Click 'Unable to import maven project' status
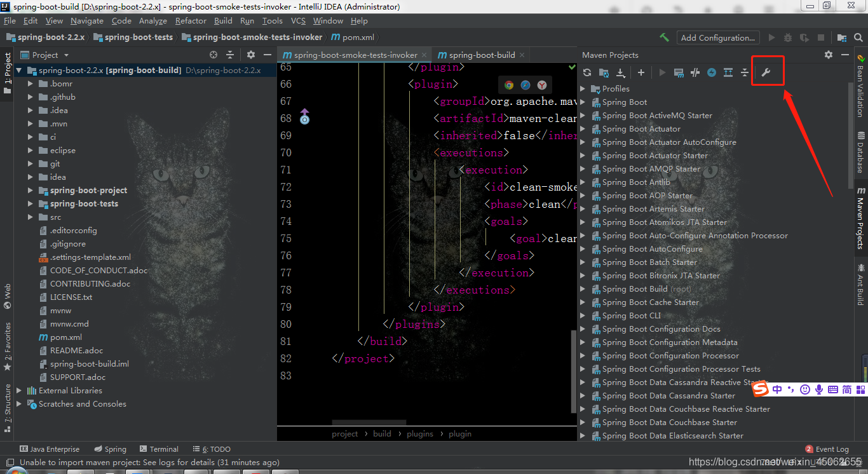This screenshot has width=868, height=474. pyautogui.click(x=149, y=463)
